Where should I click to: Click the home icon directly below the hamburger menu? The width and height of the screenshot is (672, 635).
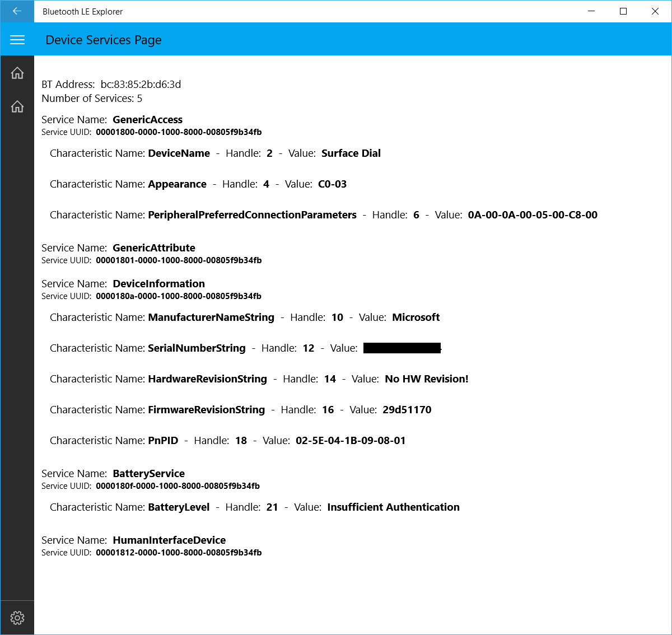pos(17,73)
